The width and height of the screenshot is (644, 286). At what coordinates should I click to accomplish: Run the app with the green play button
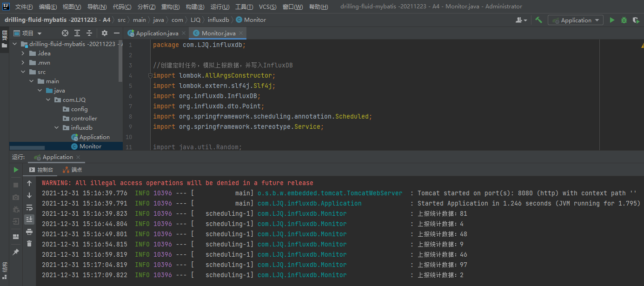612,20
